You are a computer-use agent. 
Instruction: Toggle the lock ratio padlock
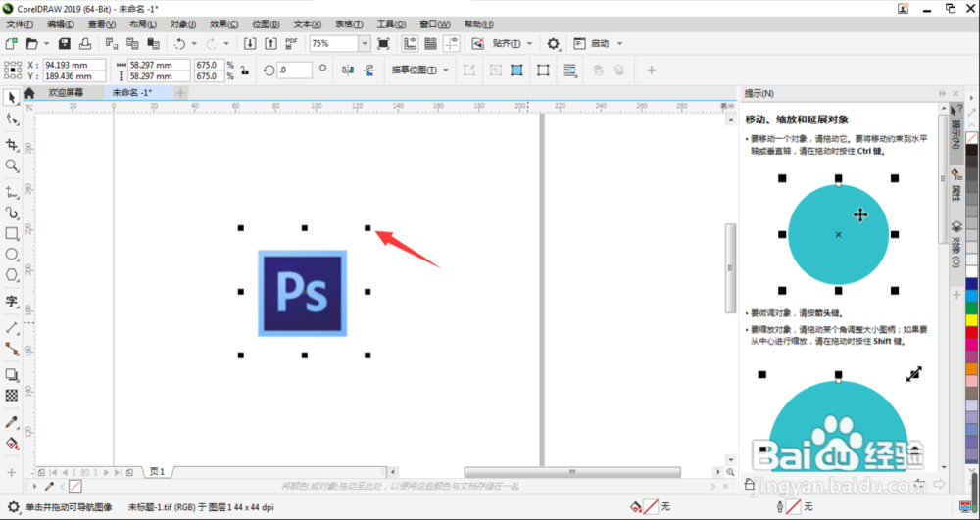click(x=244, y=71)
